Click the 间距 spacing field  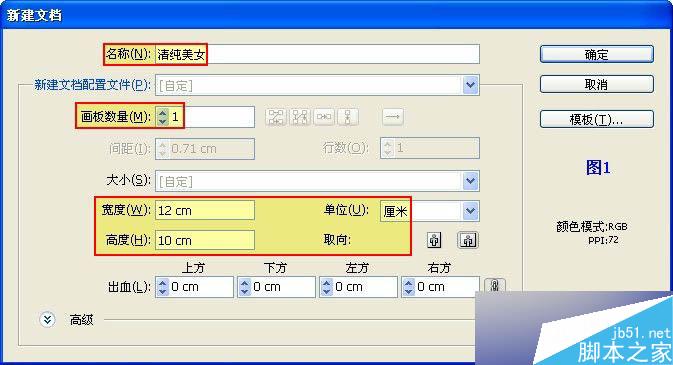pos(205,149)
